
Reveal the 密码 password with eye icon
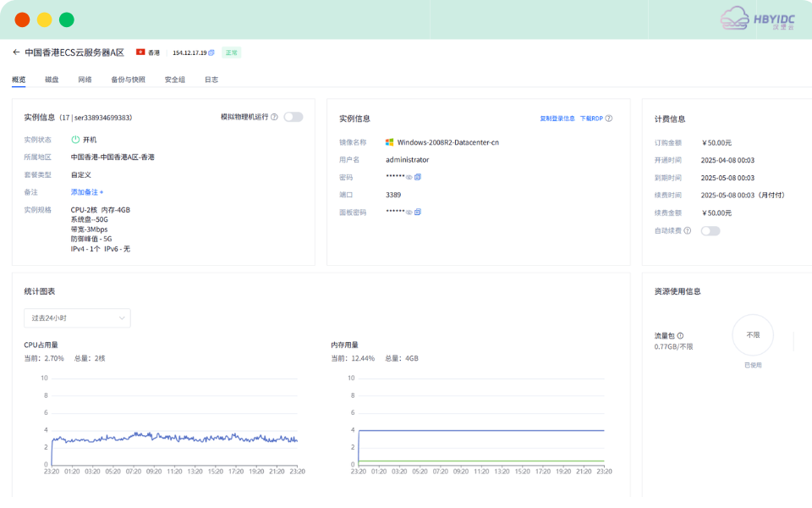coord(409,178)
